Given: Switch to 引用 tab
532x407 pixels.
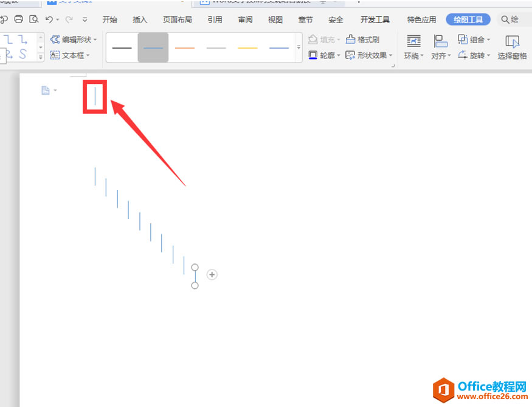Looking at the screenshot, I should [x=215, y=19].
